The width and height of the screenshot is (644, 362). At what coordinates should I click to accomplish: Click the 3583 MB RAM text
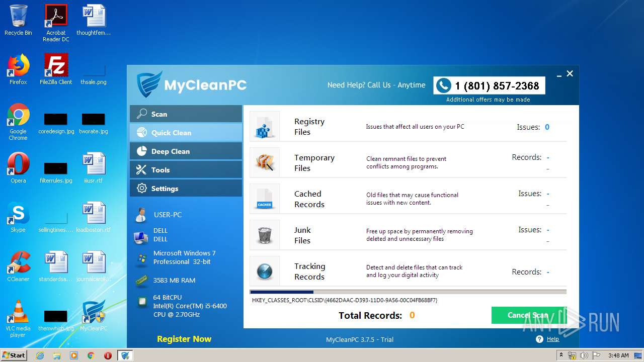[x=174, y=280]
